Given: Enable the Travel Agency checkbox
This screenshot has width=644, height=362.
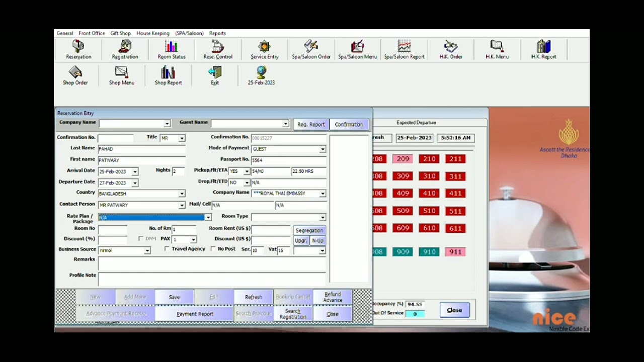Looking at the screenshot, I should (167, 249).
